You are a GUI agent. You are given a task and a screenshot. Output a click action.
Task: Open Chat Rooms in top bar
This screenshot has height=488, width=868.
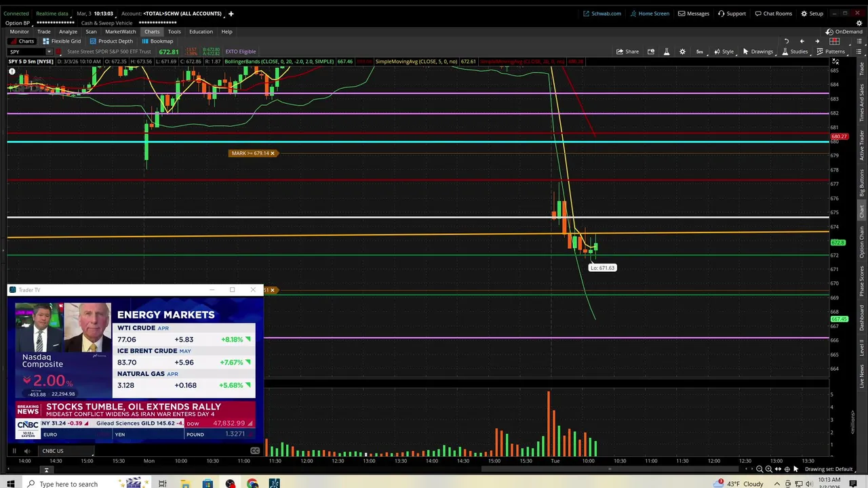(x=773, y=14)
